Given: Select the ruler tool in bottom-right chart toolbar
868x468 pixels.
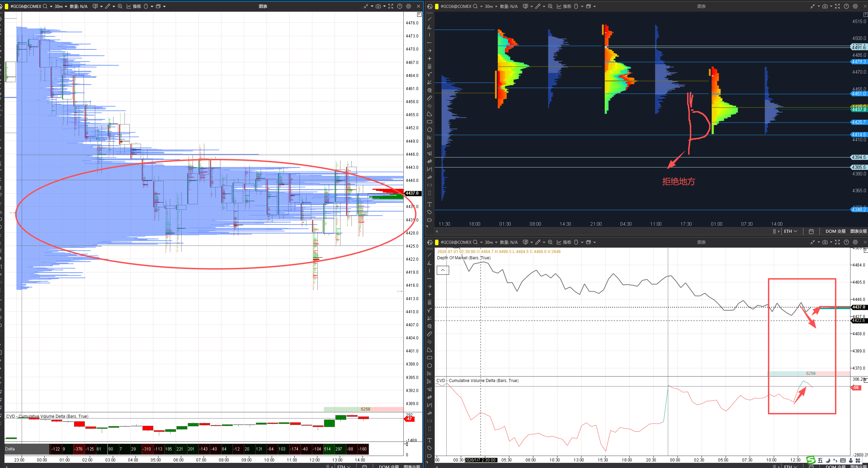Looking at the screenshot, I should point(430,334).
